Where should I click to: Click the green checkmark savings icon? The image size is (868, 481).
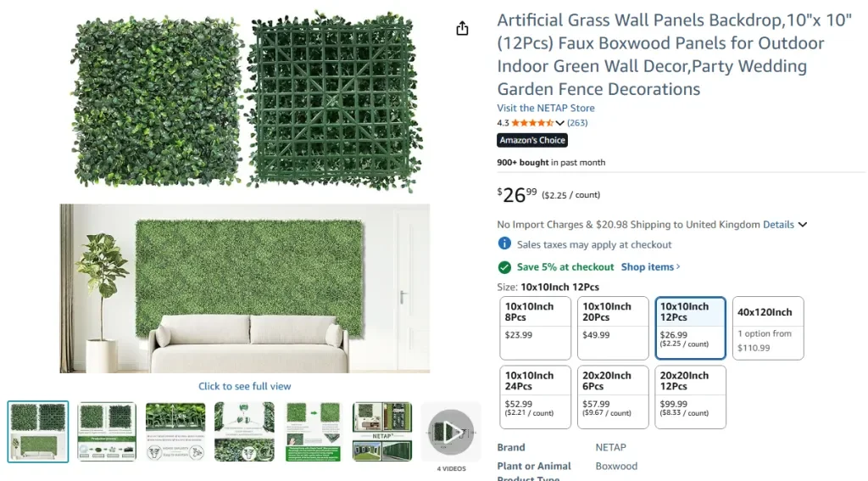[504, 267]
